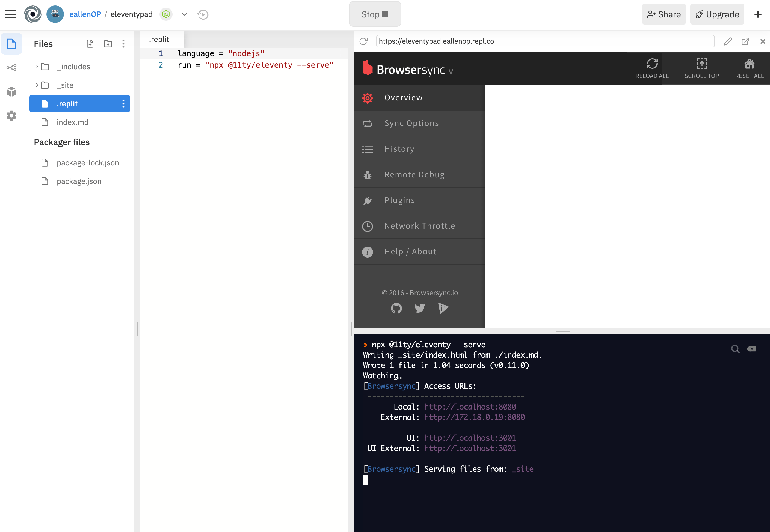
Task: Open Network Throttle section
Action: (x=420, y=226)
